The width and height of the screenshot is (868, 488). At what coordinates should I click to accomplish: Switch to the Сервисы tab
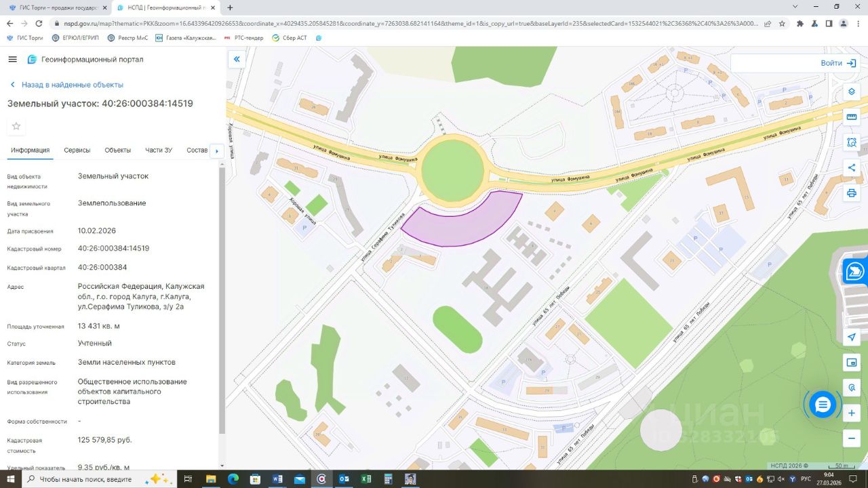(x=77, y=150)
